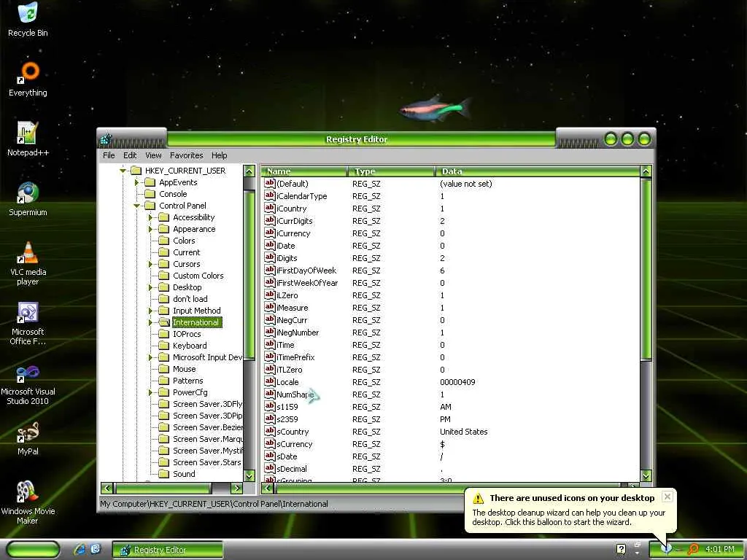
Task: Click the values pane scrollbar down arrow
Action: click(x=646, y=475)
